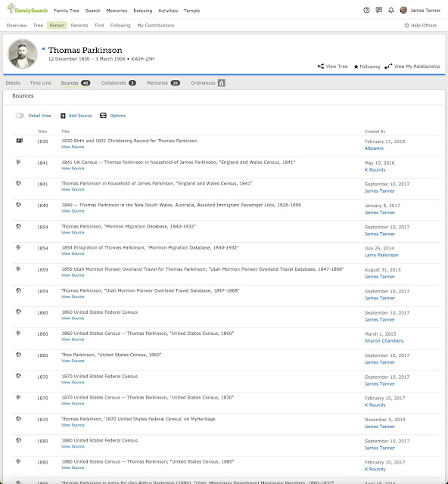The width and height of the screenshot is (448, 484).
Task: Click the Help Others link
Action: [424, 25]
